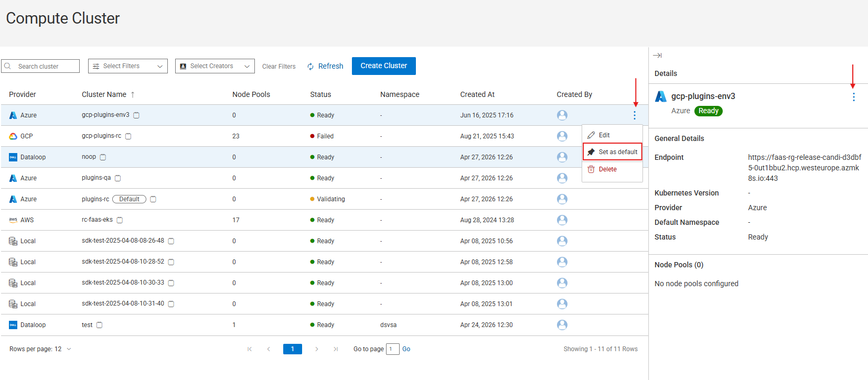The image size is (868, 380).
Task: Click the Go to page number field
Action: click(x=393, y=349)
